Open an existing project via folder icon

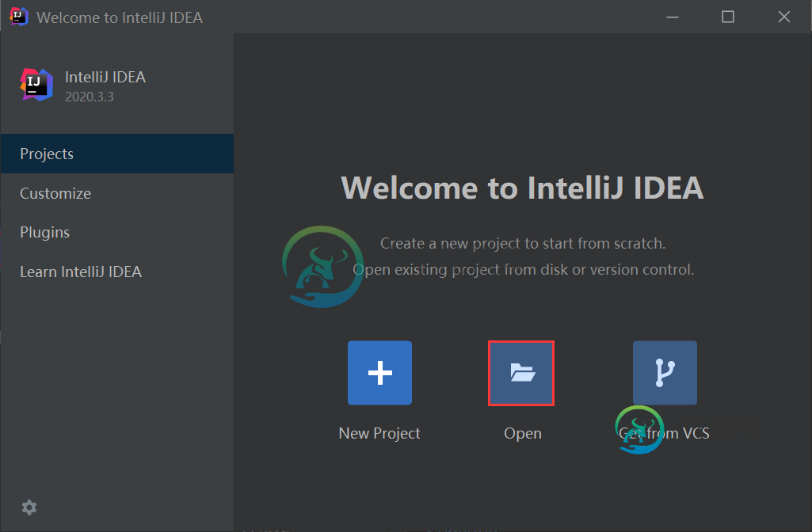click(521, 373)
